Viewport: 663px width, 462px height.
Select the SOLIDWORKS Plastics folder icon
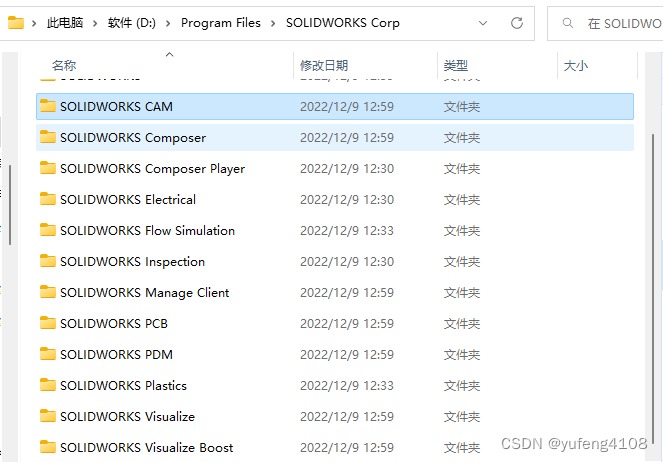click(48, 385)
